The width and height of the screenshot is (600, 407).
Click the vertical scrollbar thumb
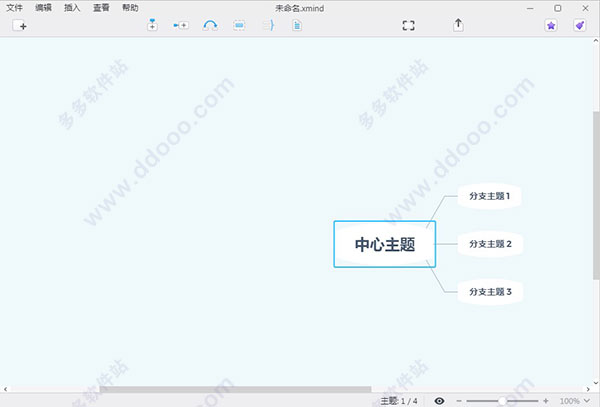[x=596, y=195]
